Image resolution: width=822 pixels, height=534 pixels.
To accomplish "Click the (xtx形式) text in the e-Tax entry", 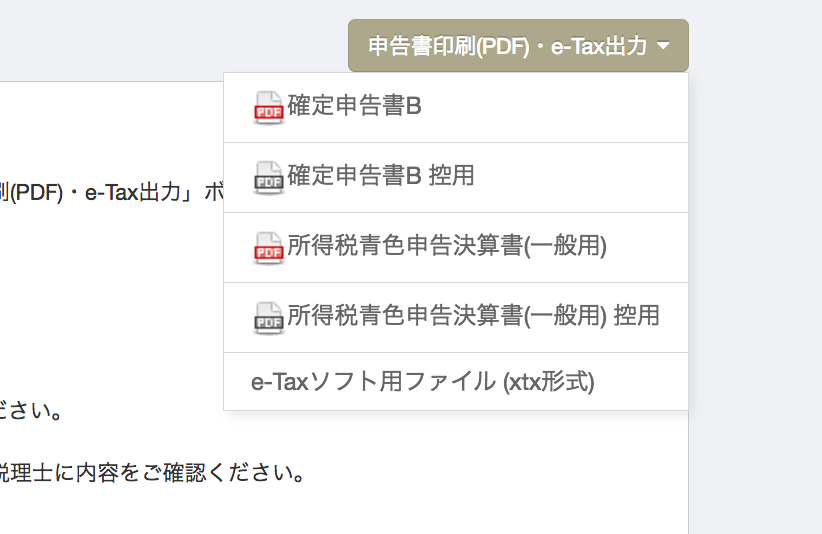I will coord(549,382).
